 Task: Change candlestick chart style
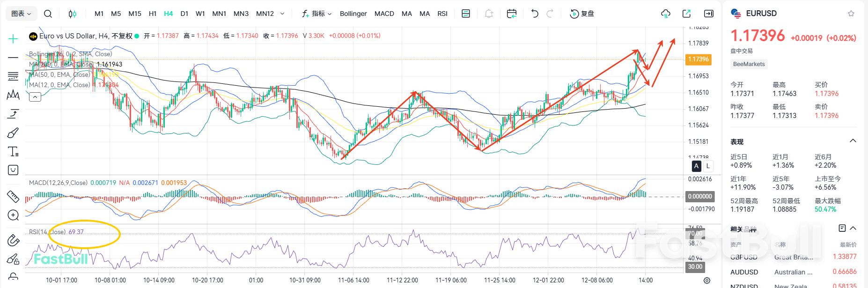pyautogui.click(x=72, y=14)
